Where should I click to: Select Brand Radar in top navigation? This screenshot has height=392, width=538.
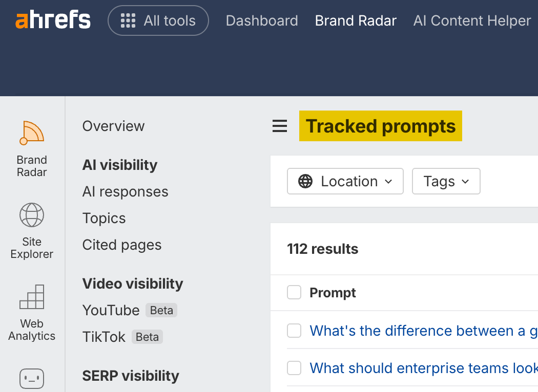pyautogui.click(x=356, y=20)
